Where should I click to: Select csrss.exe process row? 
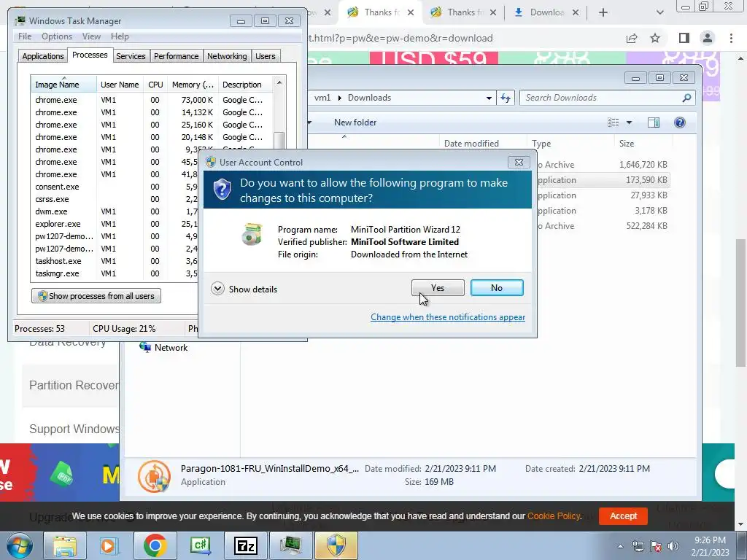[115, 199]
